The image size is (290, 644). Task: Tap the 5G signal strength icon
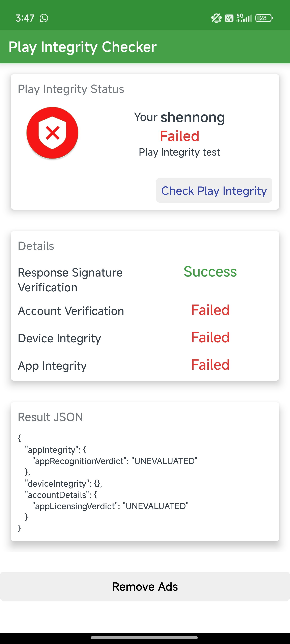coord(244,18)
